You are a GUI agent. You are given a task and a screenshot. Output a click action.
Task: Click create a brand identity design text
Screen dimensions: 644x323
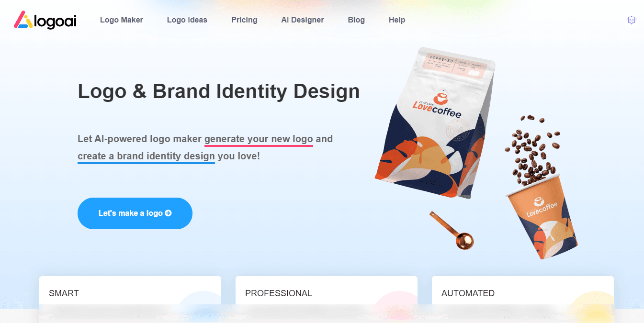pos(146,156)
